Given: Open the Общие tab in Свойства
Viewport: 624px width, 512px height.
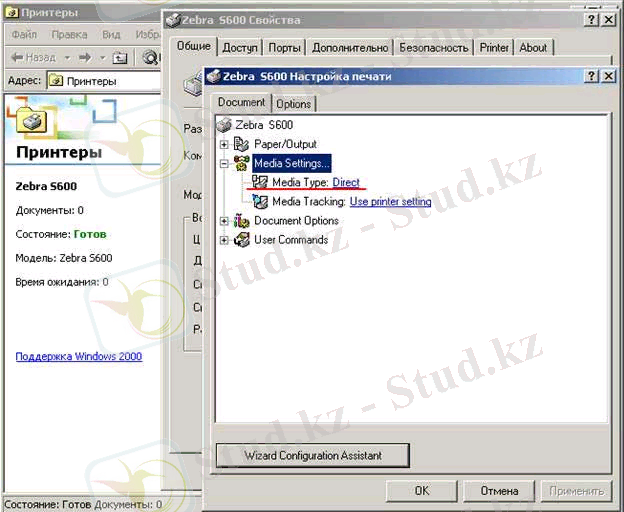Looking at the screenshot, I should (x=194, y=46).
